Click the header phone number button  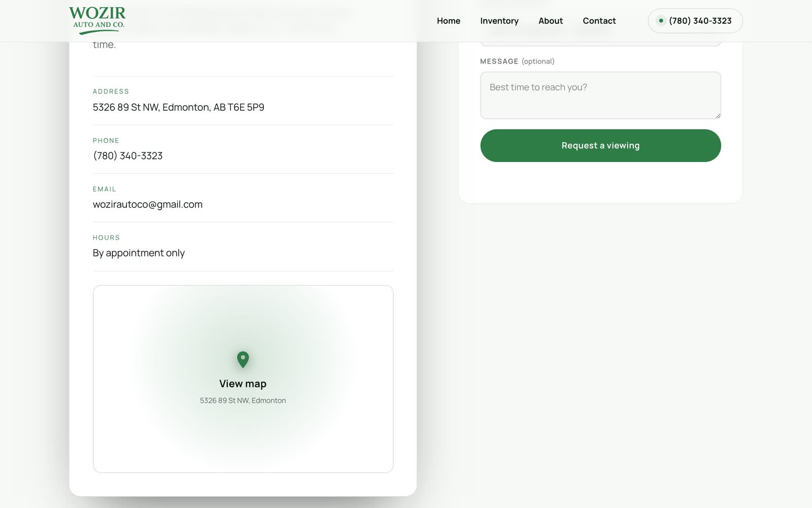point(695,21)
